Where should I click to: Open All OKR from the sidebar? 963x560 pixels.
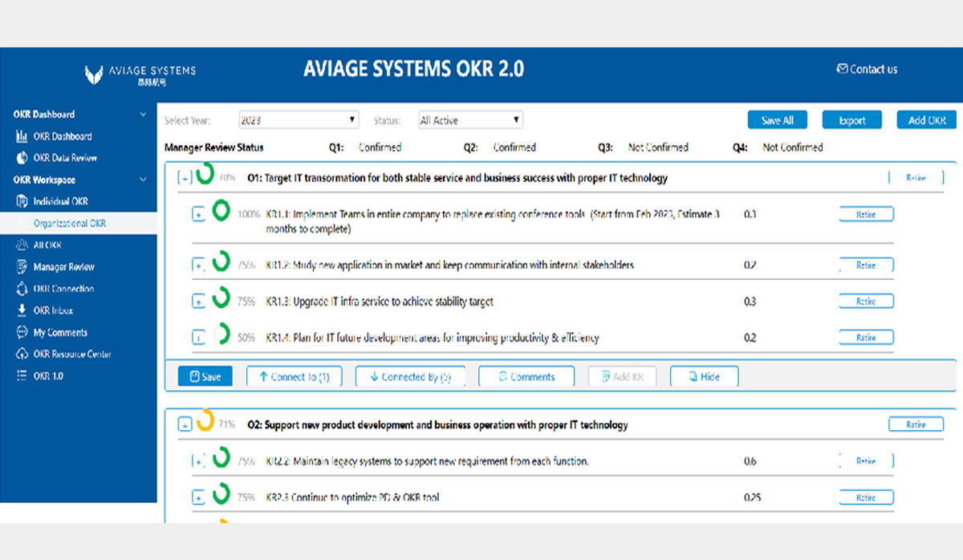(x=47, y=246)
